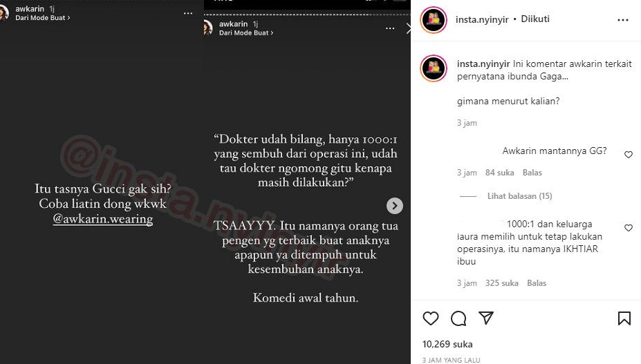Click the @awkarin.wearing mention in story
This screenshot has height=364, width=641.
pyautogui.click(x=103, y=219)
